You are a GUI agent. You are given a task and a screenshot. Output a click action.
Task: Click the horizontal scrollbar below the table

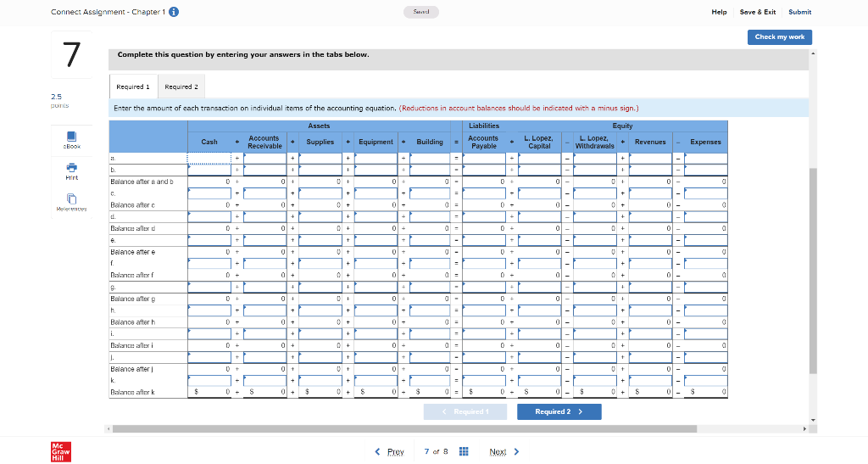404,428
